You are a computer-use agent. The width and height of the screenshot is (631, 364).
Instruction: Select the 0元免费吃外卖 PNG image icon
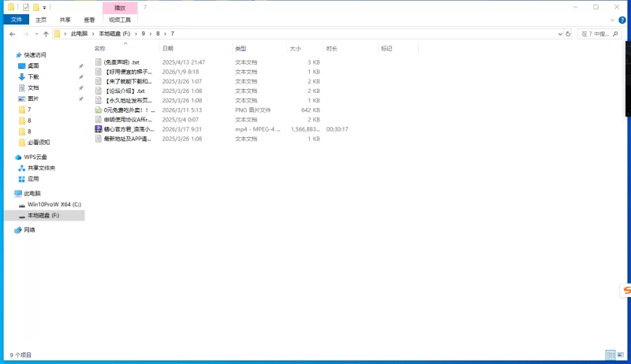[x=98, y=110]
